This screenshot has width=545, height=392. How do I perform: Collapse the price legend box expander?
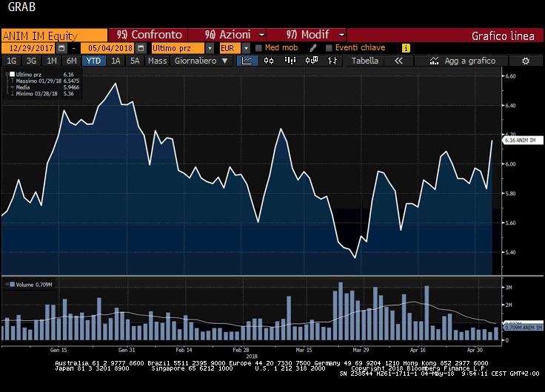(7, 74)
